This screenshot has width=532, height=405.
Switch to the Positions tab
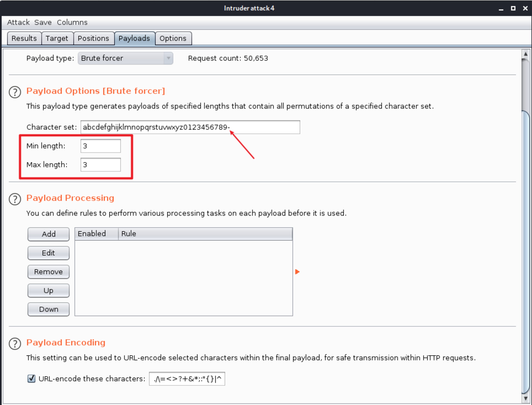point(93,38)
